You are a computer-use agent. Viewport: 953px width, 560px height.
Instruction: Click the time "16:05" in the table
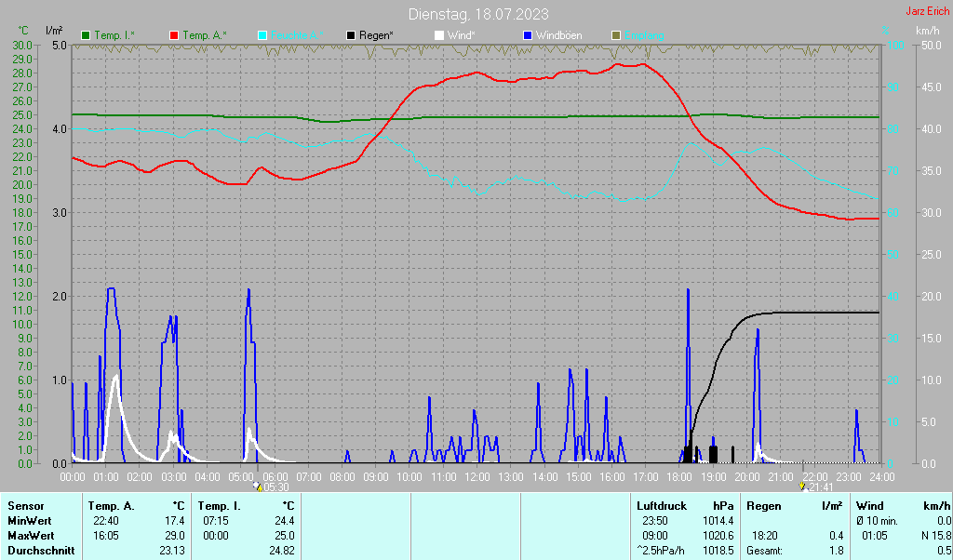pos(106,537)
